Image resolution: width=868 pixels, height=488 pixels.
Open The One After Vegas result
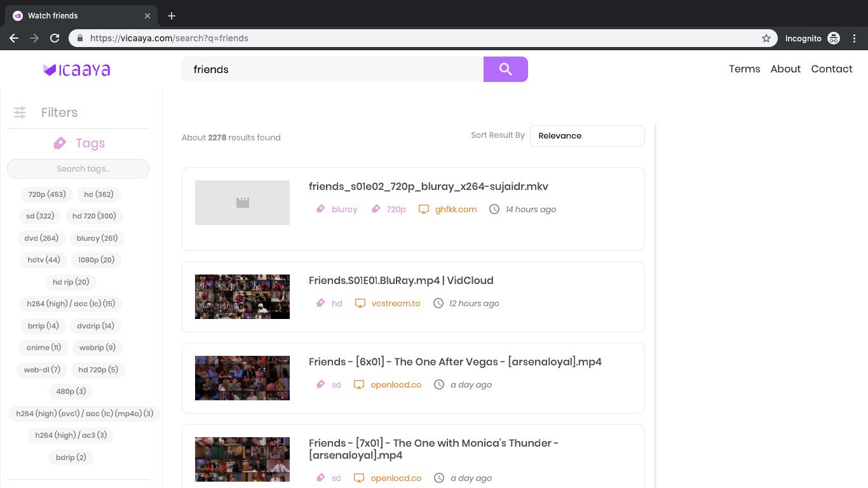tap(455, 362)
